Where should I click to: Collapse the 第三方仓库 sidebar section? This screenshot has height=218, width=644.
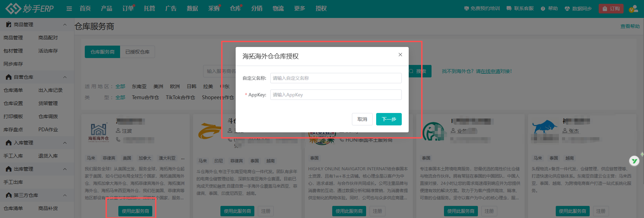(65, 195)
